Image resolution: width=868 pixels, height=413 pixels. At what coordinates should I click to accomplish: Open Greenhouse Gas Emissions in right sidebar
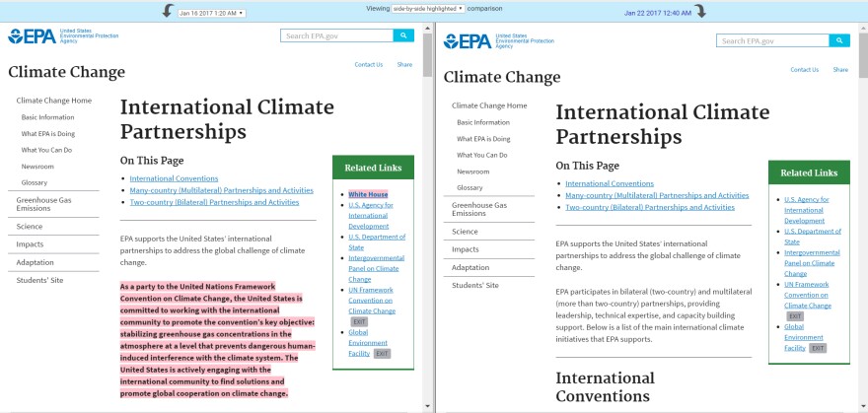[x=479, y=209]
